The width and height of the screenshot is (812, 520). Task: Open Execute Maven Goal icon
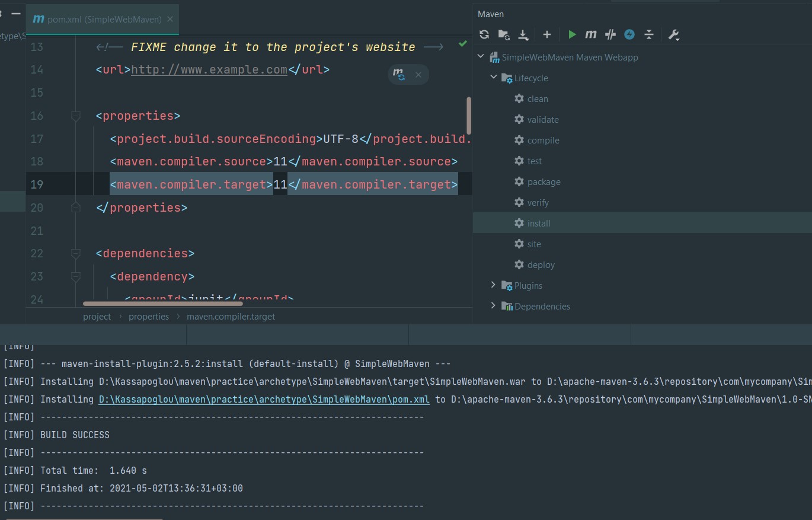[x=591, y=34]
